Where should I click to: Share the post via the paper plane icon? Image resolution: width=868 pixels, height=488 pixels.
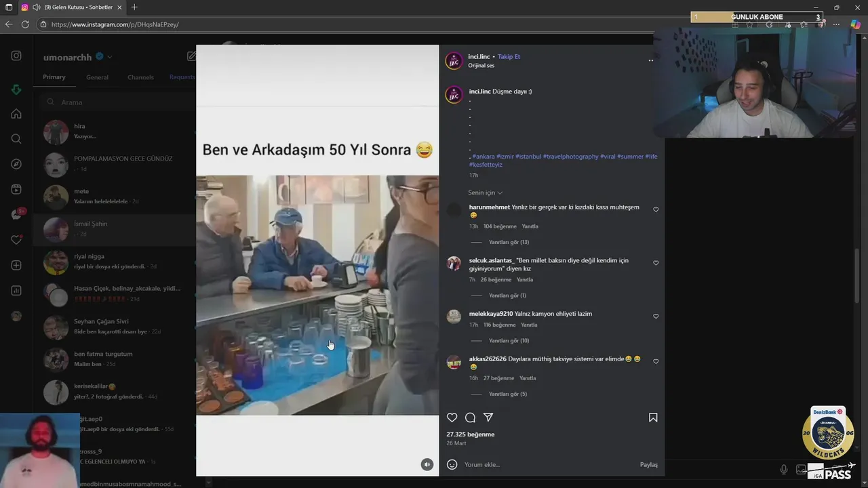click(x=488, y=418)
